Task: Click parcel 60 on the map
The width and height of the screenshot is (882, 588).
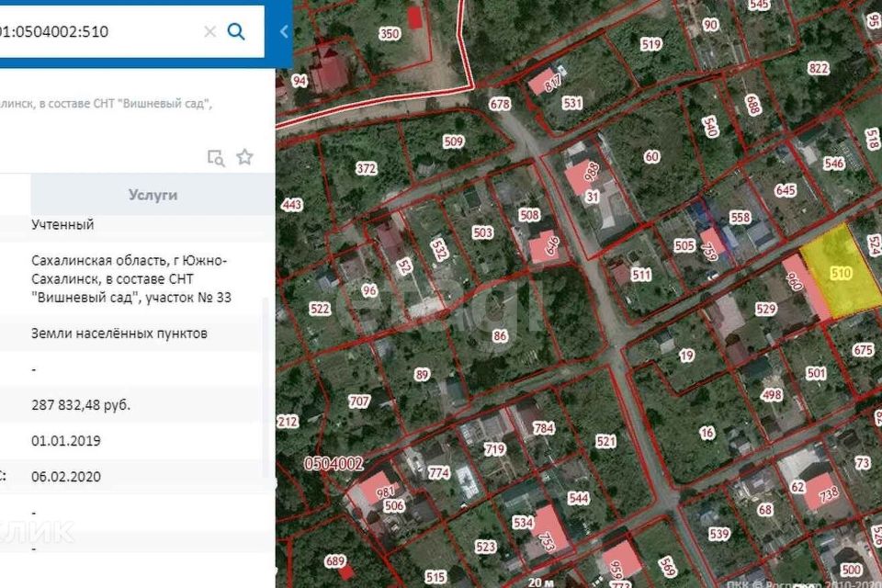Action: pyautogui.click(x=651, y=157)
